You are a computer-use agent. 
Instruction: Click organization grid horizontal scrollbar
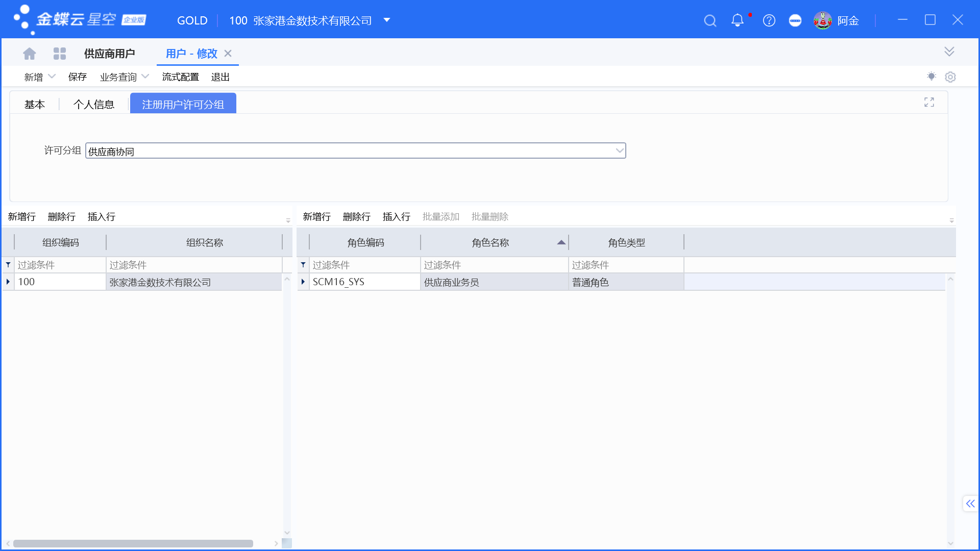(133, 543)
